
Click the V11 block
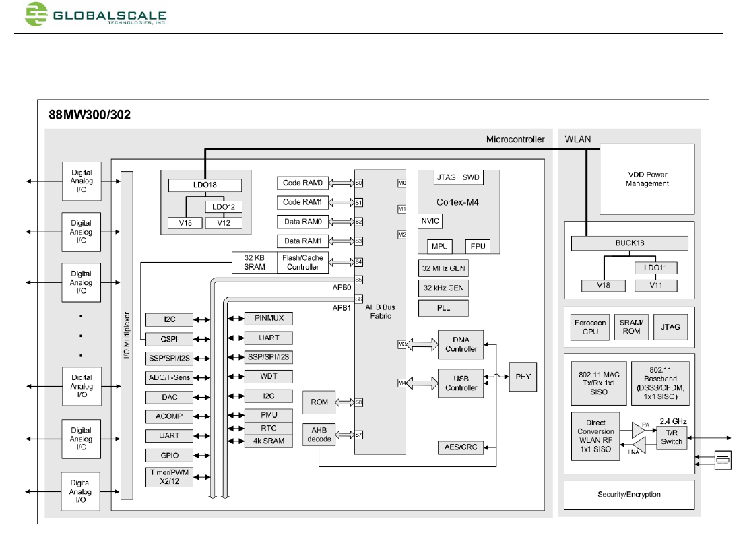[x=655, y=285]
